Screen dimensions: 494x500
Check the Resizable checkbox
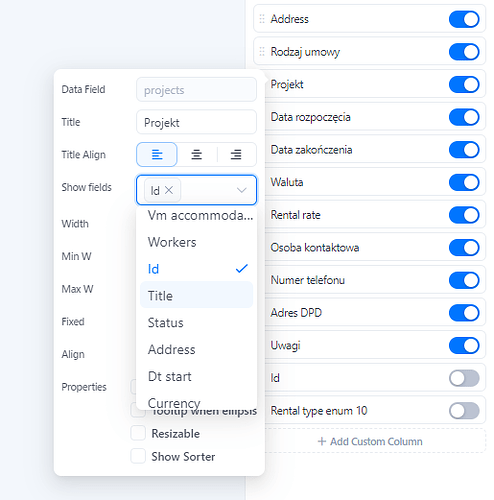tap(138, 433)
